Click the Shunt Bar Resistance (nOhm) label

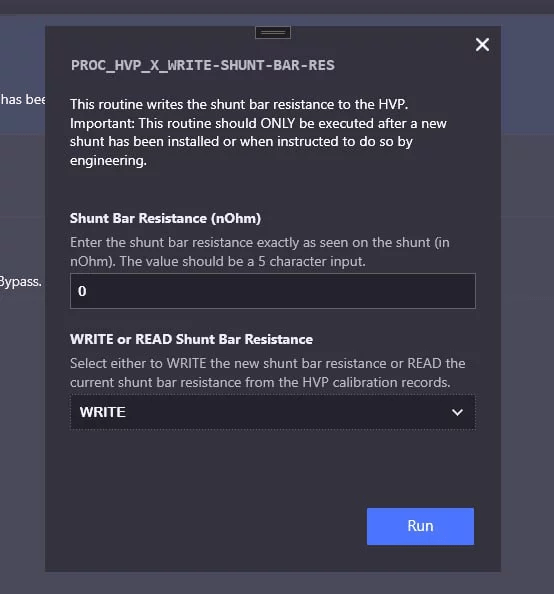[165, 218]
